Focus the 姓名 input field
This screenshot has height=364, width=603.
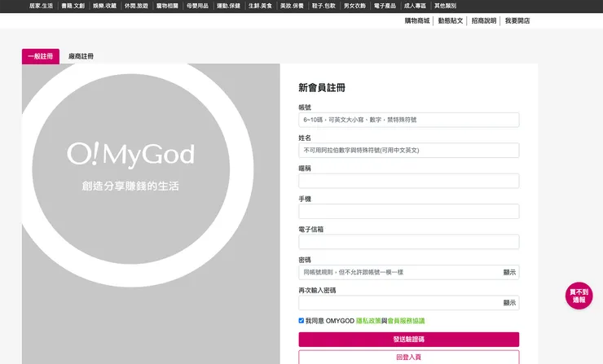(409, 151)
